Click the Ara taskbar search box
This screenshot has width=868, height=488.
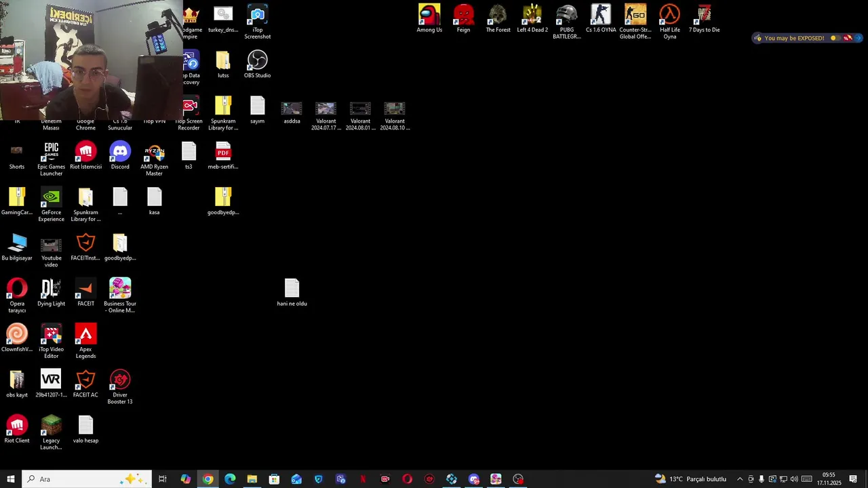86,479
